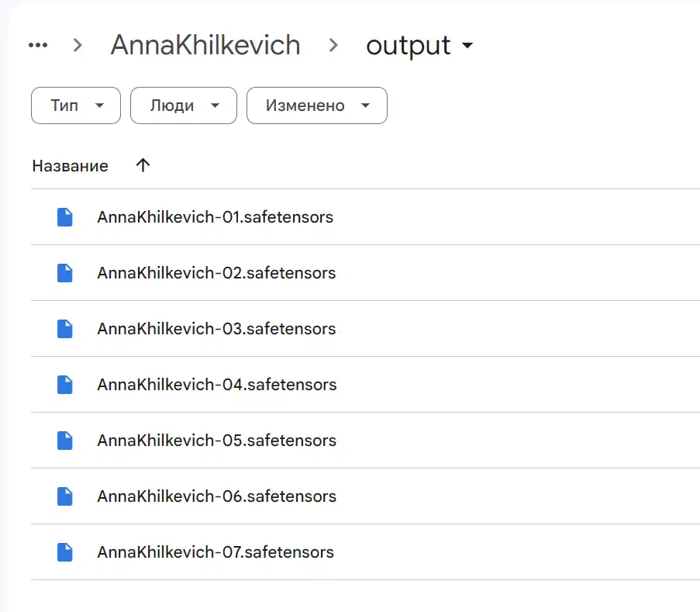Click file icon of AnnaKhilkevich-07.safetensors
This screenshot has height=612, width=700.
pos(65,552)
